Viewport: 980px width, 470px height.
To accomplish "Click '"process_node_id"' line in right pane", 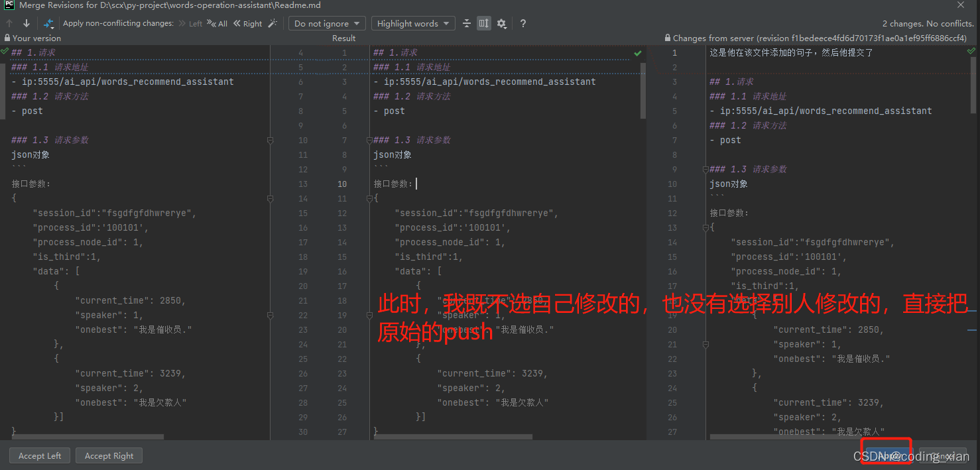I will point(786,272).
